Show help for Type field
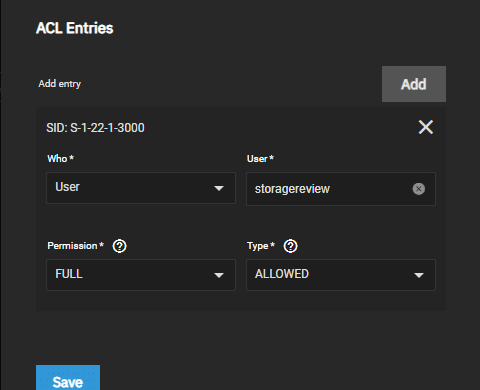Screen dimensions: 480x390 pos(290,246)
